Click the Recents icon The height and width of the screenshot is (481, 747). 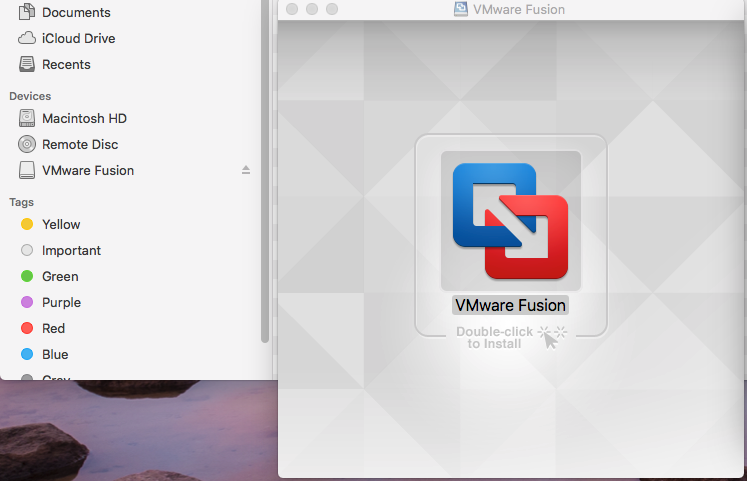point(27,64)
